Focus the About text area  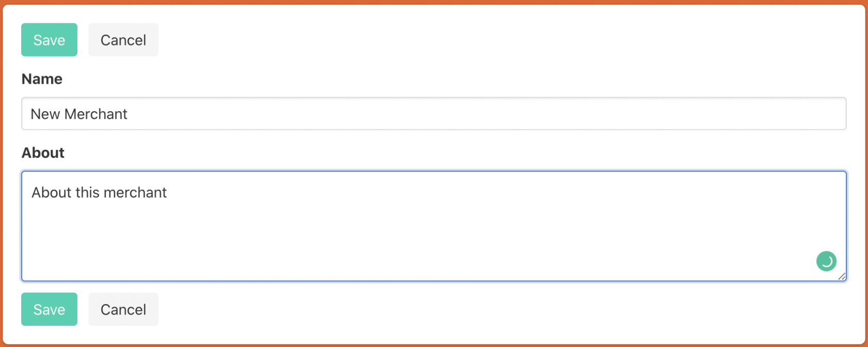[x=434, y=227]
